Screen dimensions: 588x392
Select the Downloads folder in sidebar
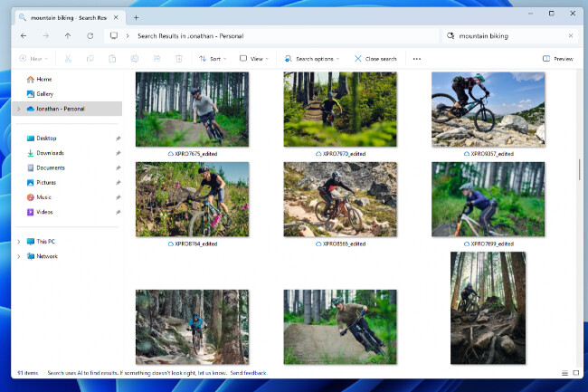(50, 153)
